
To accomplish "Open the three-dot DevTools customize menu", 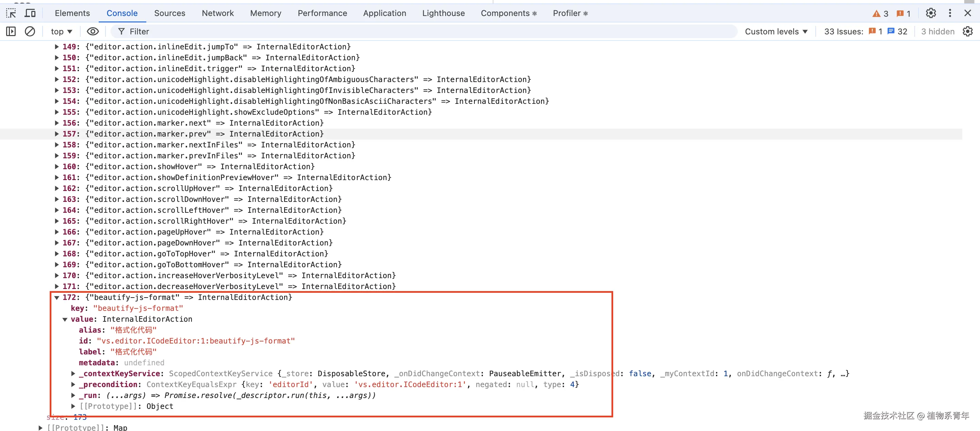I will (950, 13).
